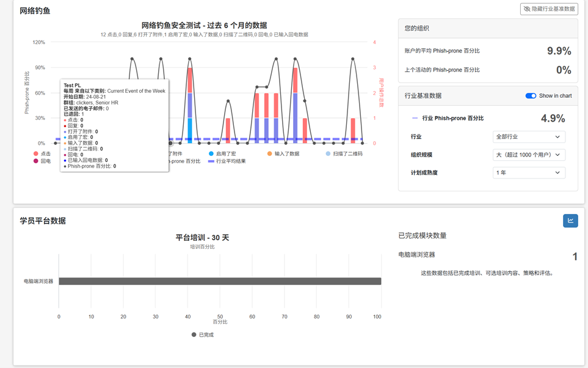The image size is (588, 368).
Task: Click the 电脑端浏览器 label under 已完成模块数量
Action: click(x=416, y=255)
